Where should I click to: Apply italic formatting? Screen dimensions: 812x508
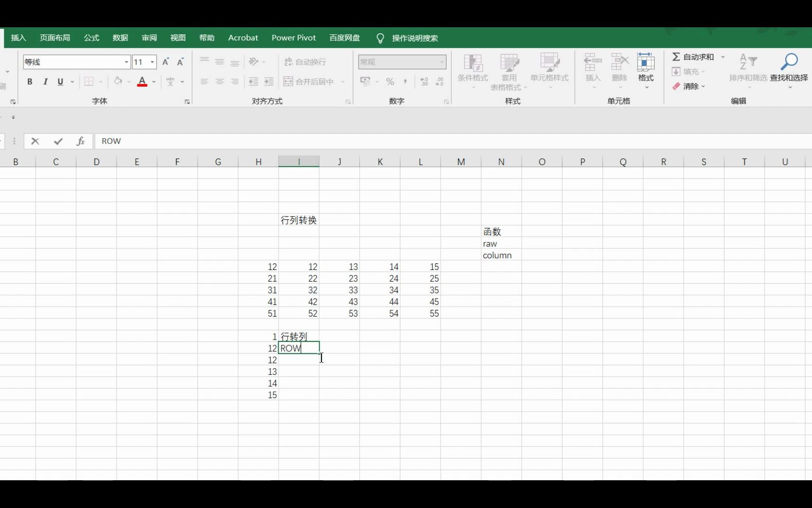[x=45, y=81]
